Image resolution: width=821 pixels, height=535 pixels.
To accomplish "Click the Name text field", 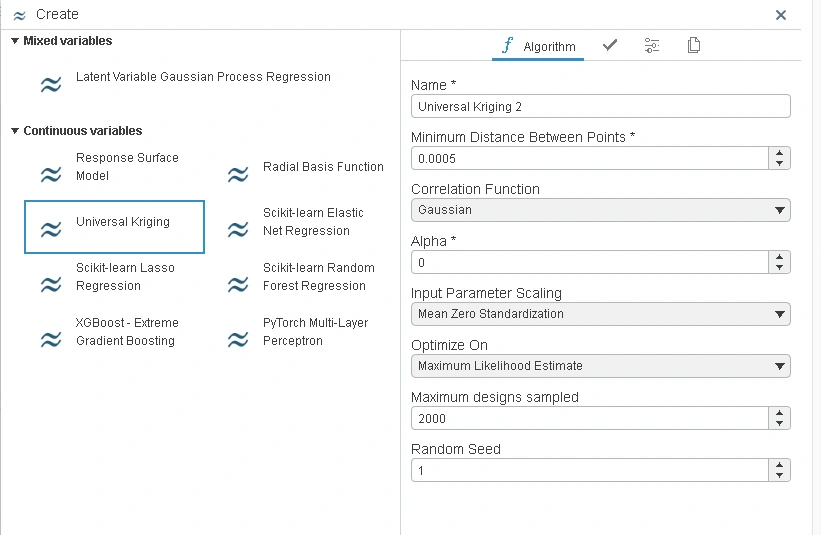I will 600,106.
